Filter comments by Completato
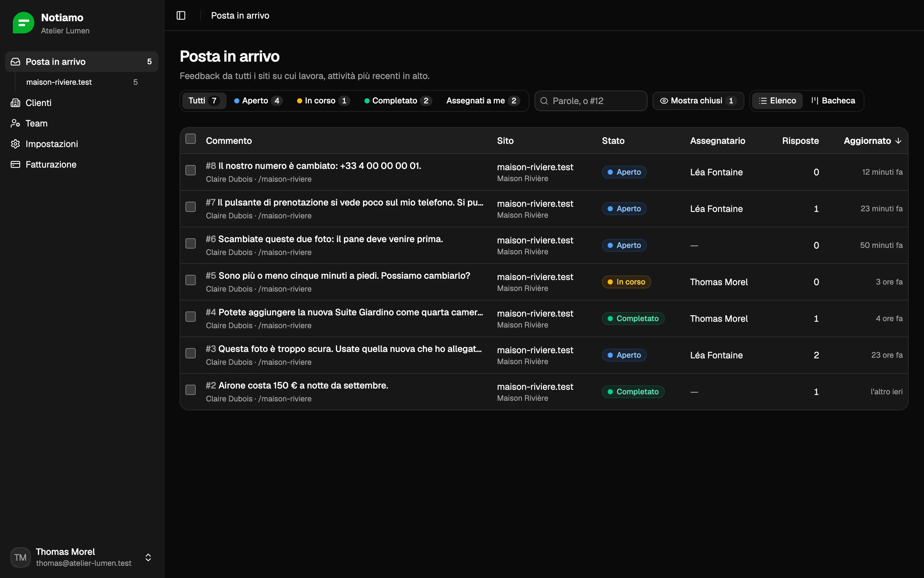The image size is (924, 578). (398, 101)
